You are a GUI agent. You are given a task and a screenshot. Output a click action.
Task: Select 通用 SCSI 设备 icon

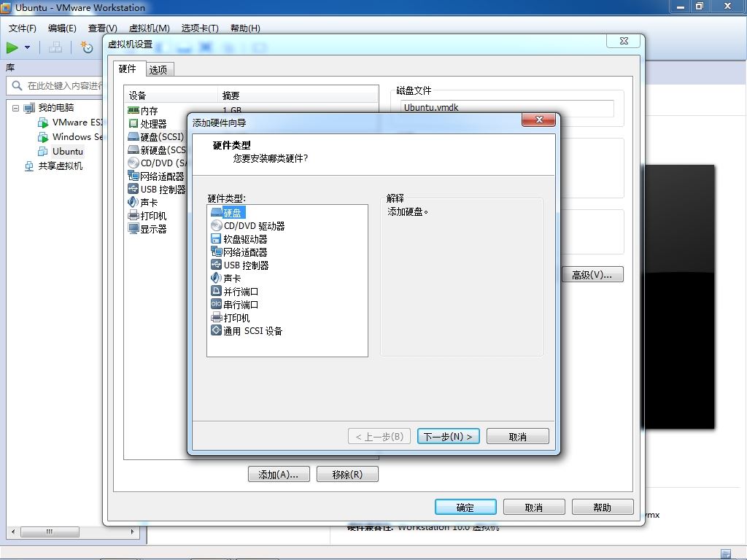click(216, 330)
